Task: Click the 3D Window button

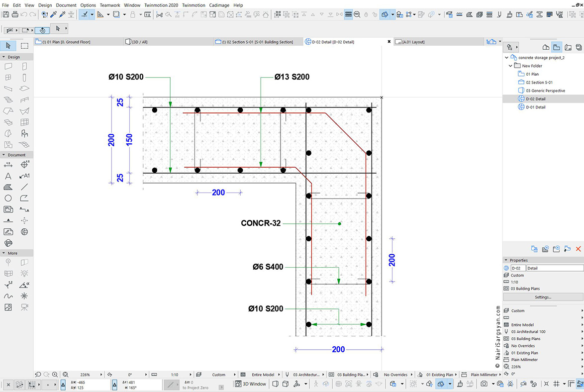Action: [x=251, y=384]
